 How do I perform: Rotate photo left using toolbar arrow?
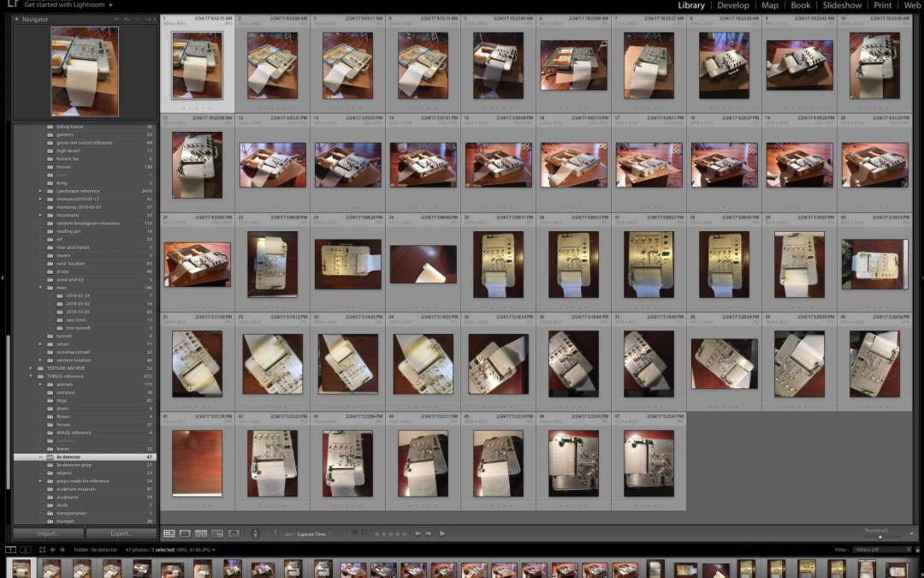418,533
